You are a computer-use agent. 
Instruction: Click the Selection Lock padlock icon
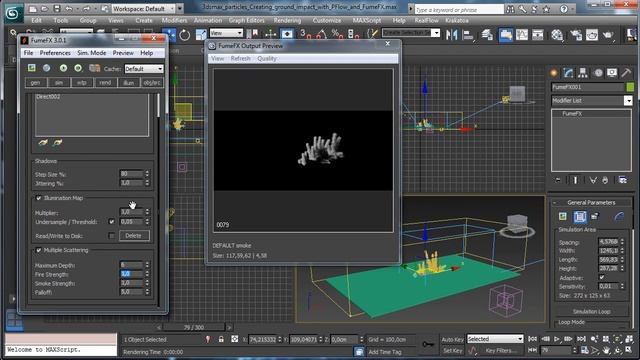coord(221,339)
